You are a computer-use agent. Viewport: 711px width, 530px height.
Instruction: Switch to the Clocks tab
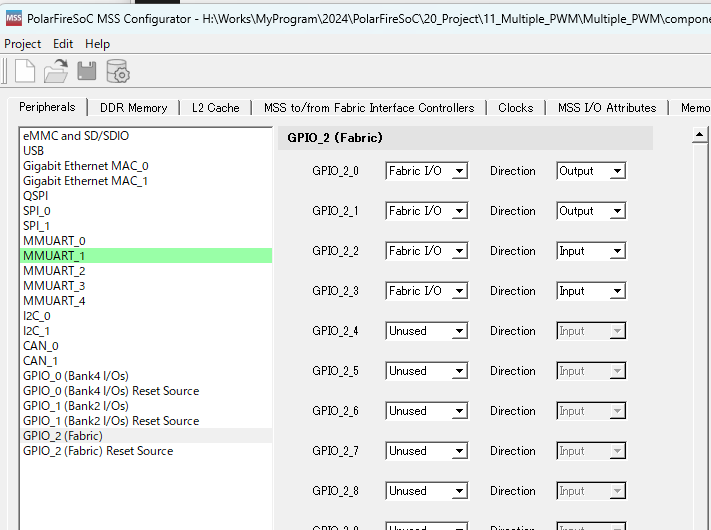point(515,108)
